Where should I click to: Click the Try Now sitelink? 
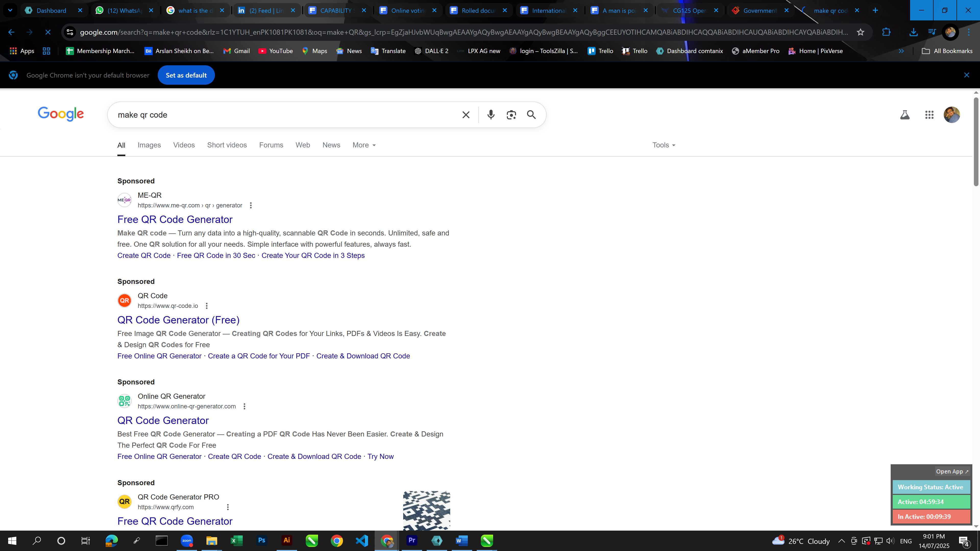click(x=381, y=456)
